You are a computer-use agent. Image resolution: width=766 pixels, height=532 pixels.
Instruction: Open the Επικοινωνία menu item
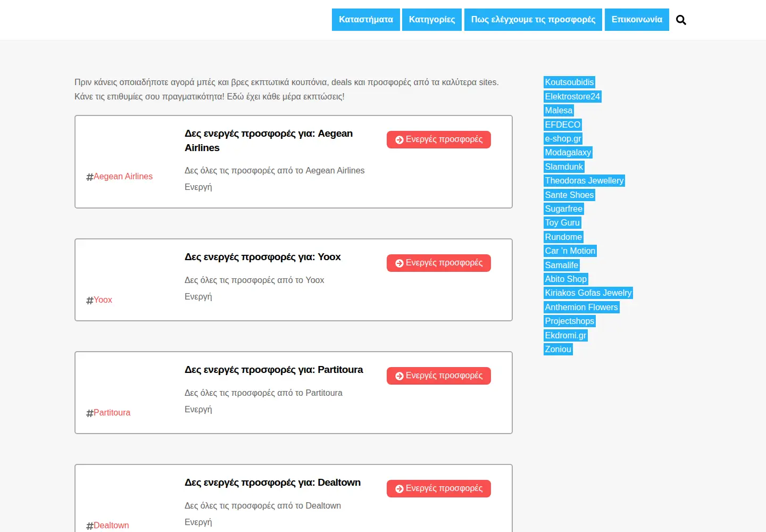[x=637, y=20]
